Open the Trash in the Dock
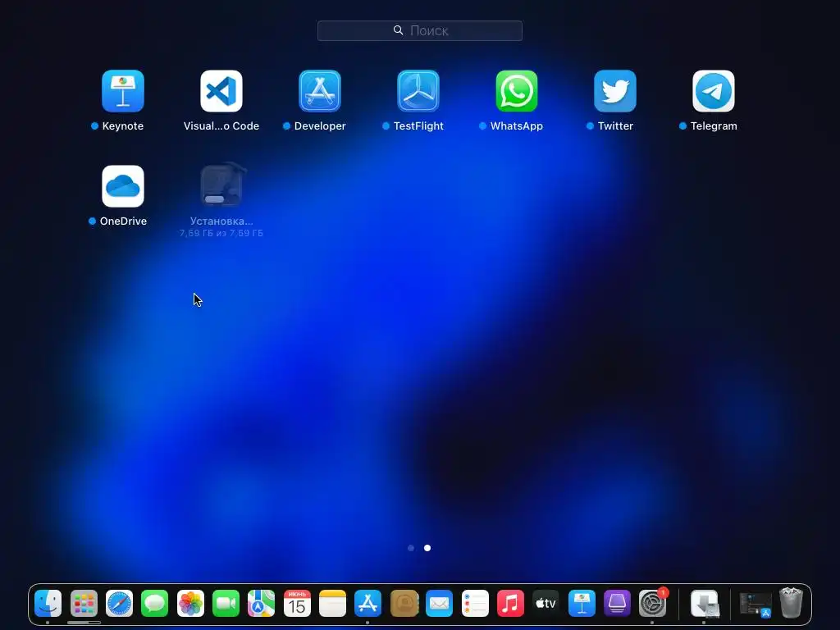Viewport: 840px width, 630px height. click(x=791, y=603)
